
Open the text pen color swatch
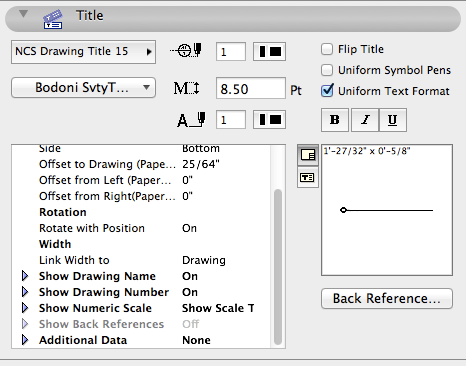pos(269,120)
